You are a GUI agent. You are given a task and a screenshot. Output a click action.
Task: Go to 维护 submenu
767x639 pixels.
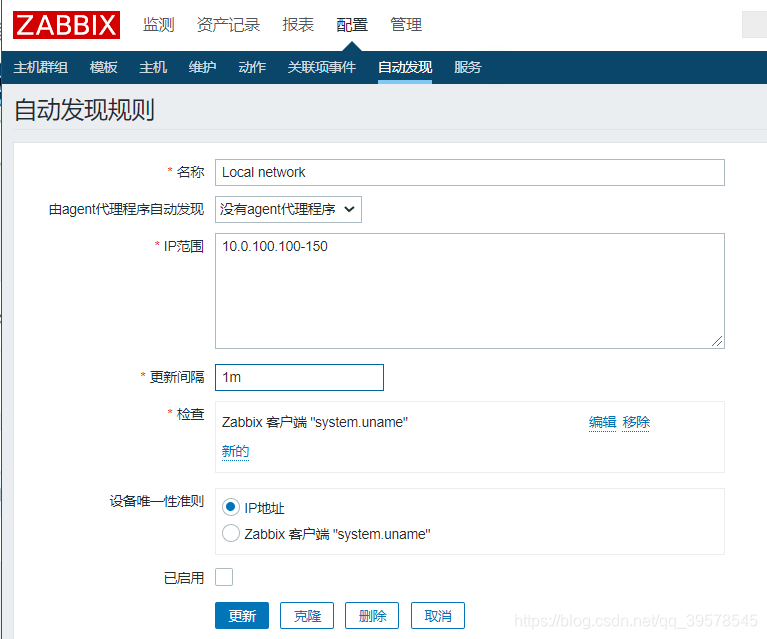203,67
